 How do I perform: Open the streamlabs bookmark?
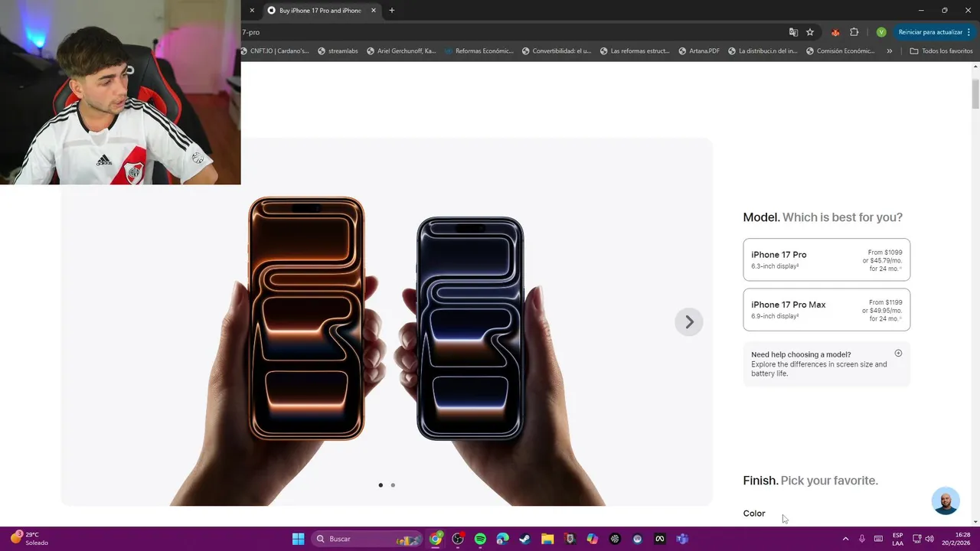338,51
